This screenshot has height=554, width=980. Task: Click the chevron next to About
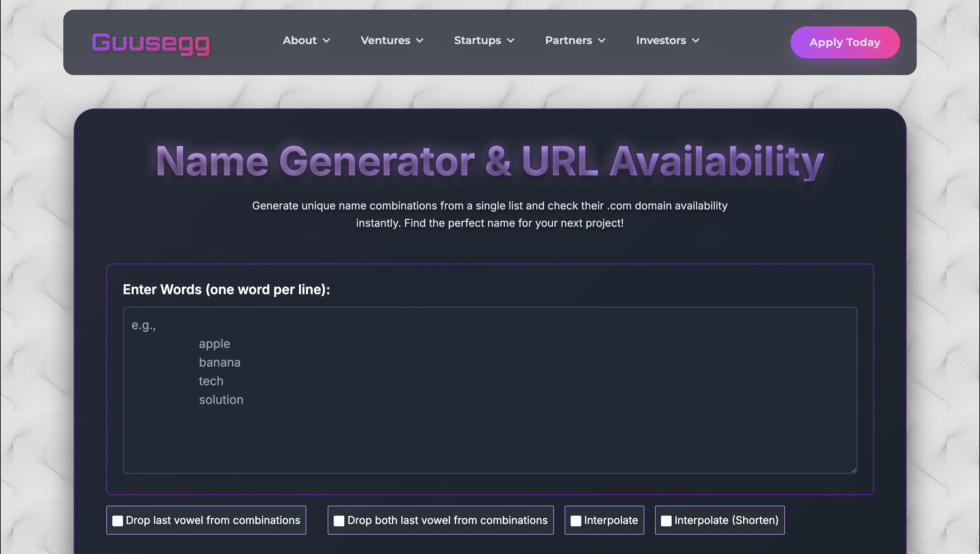tap(326, 41)
